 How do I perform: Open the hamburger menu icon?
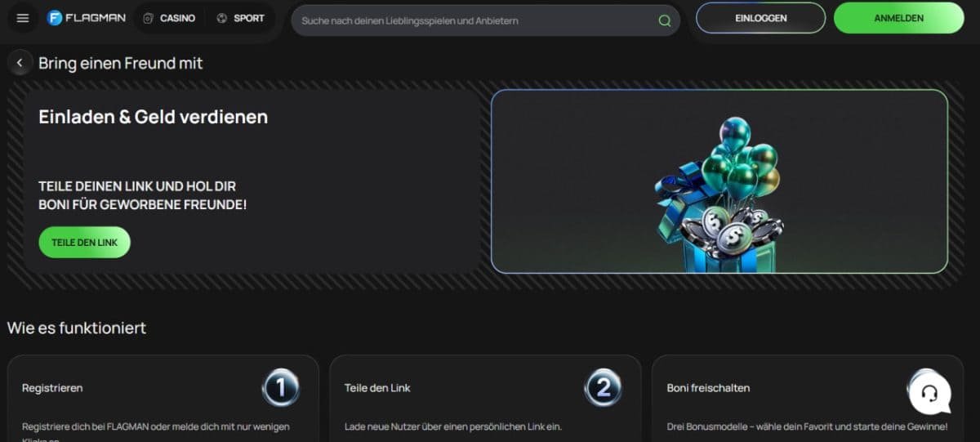tap(22, 18)
